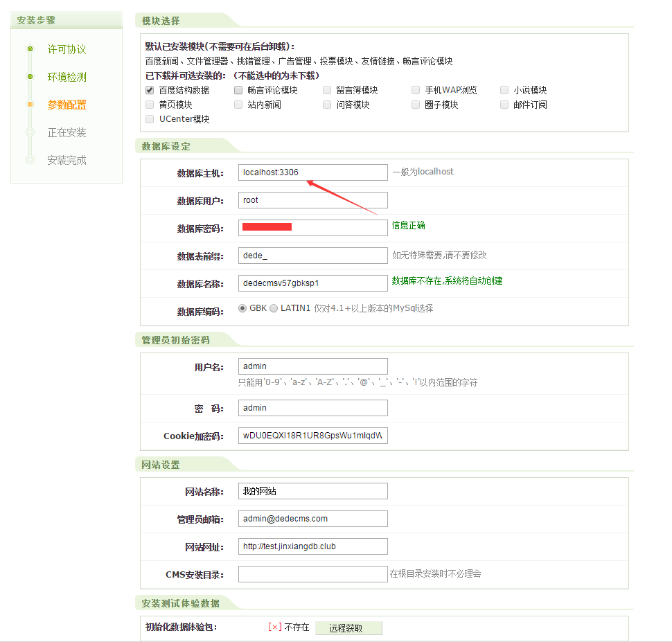Click the admin 用户名 input field
The image size is (672, 642).
tap(312, 366)
